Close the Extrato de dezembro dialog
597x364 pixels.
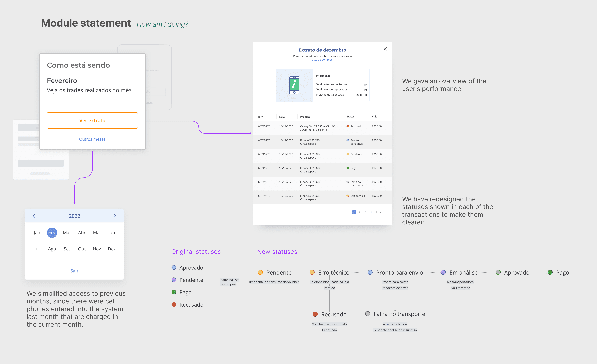(x=385, y=49)
